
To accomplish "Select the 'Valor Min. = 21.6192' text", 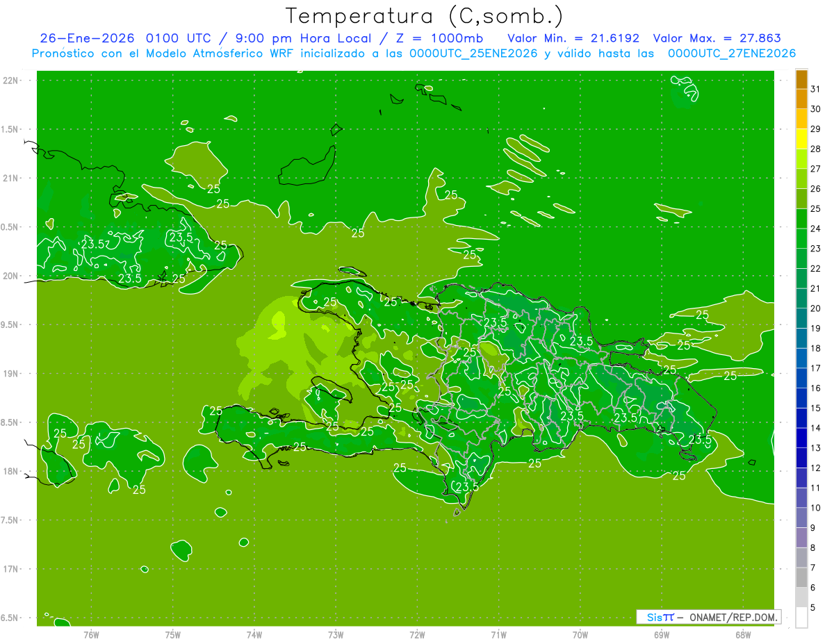I will tap(573, 38).
